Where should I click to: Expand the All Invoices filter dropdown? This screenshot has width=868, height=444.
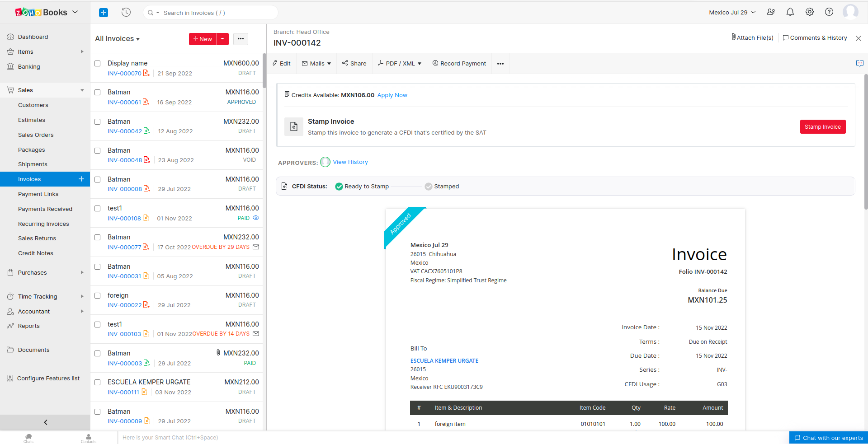pos(117,38)
